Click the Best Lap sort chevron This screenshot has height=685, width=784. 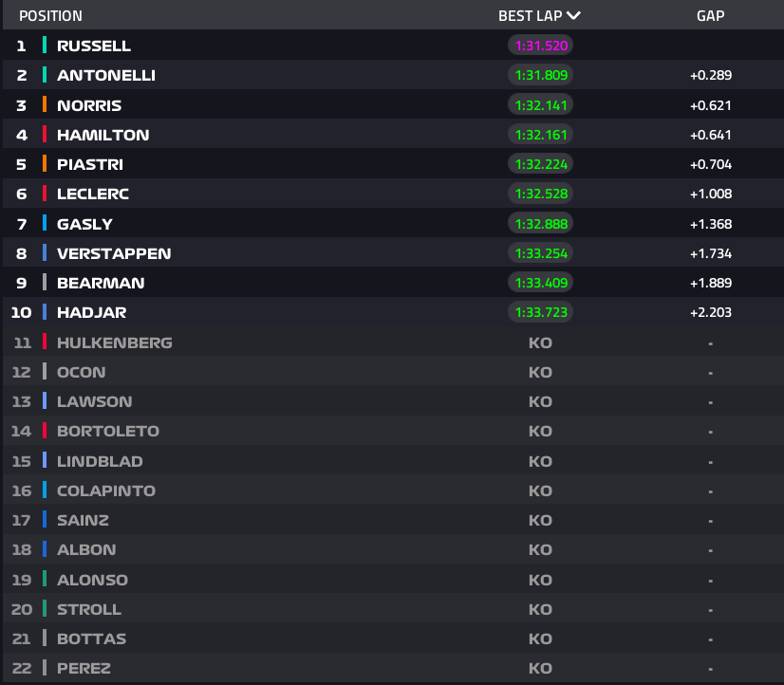point(572,15)
